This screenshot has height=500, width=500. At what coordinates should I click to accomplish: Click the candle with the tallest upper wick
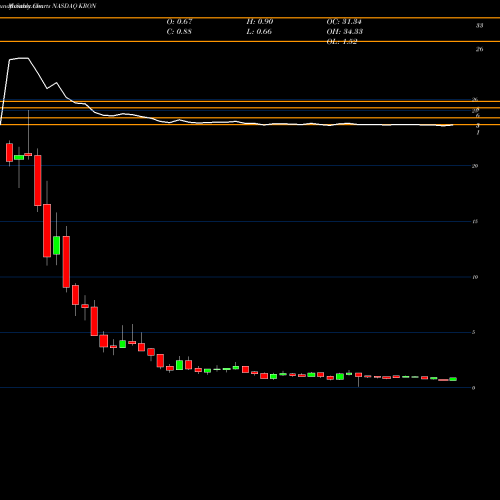(x=28, y=154)
